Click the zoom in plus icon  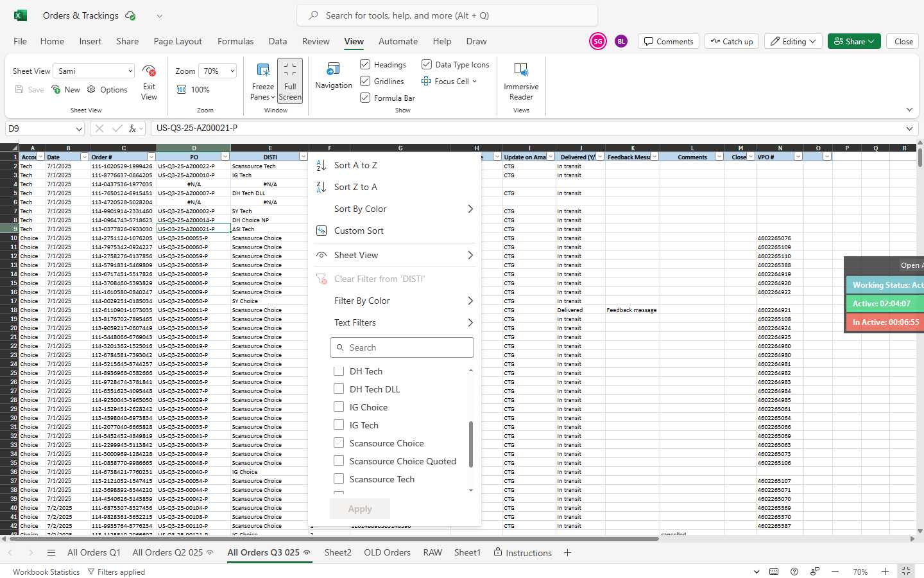[885, 572]
